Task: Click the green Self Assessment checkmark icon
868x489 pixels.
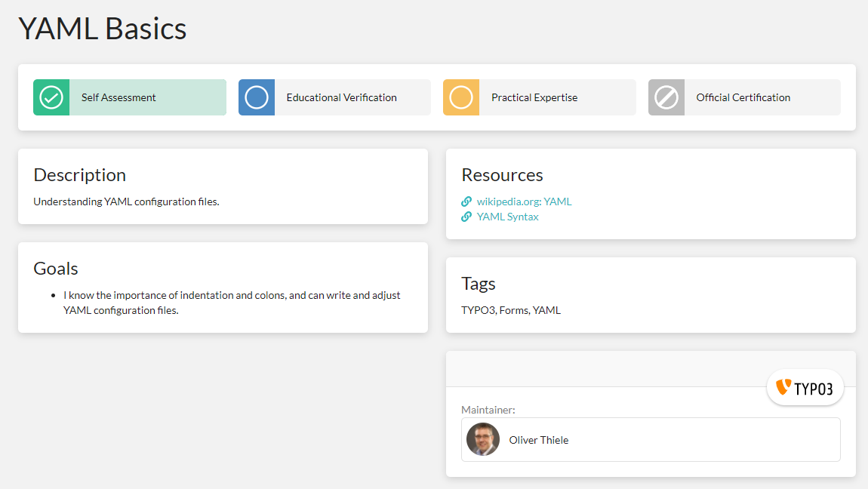Action: point(51,97)
